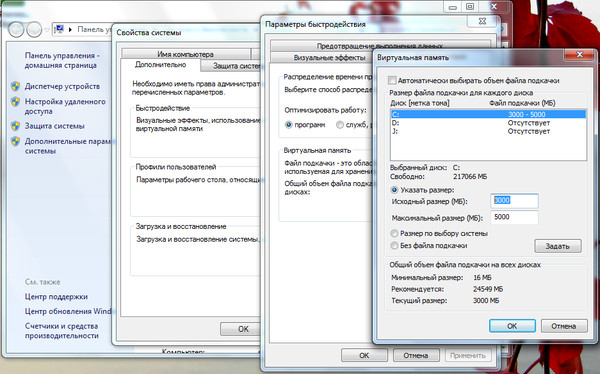Click the Файл подкачки (МБ) column header
The width and height of the screenshot is (600, 374).
[522, 103]
